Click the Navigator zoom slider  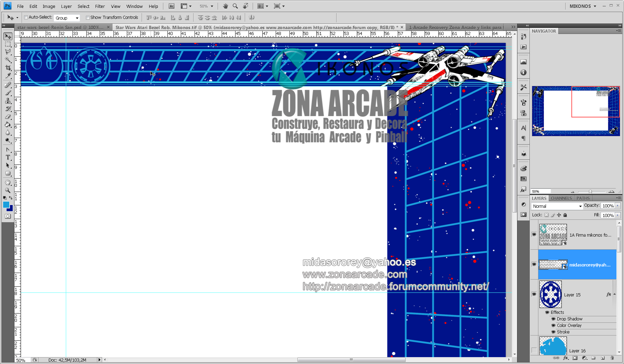pos(591,191)
